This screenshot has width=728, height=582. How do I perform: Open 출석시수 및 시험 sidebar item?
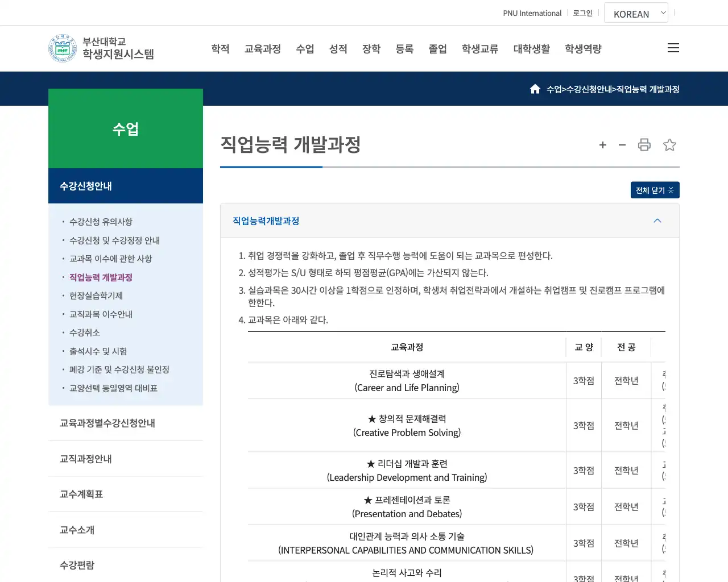(98, 351)
